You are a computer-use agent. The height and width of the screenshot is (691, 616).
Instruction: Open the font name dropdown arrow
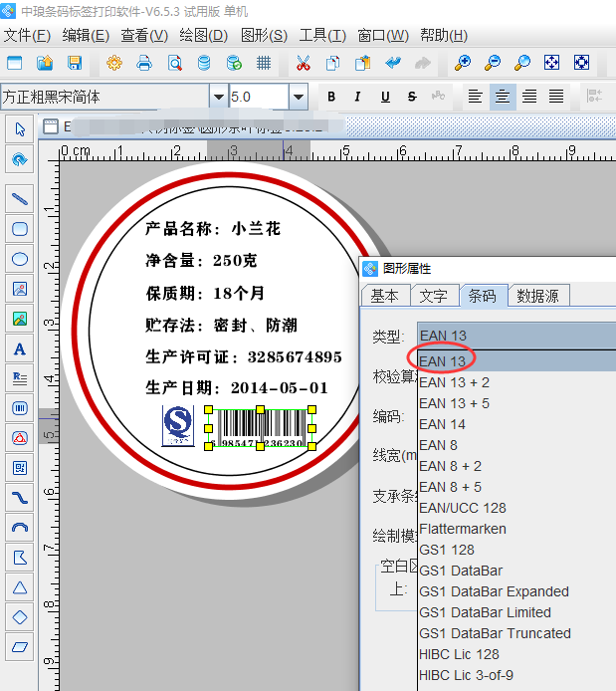pyautogui.click(x=218, y=97)
